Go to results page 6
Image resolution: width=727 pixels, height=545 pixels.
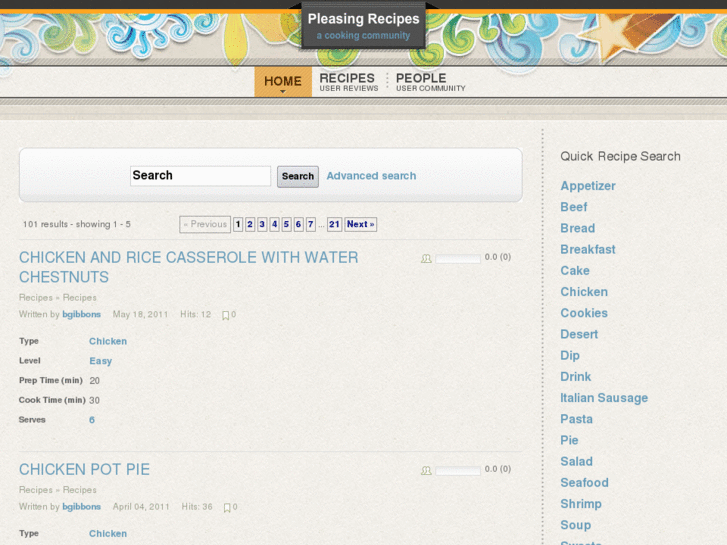click(x=299, y=224)
